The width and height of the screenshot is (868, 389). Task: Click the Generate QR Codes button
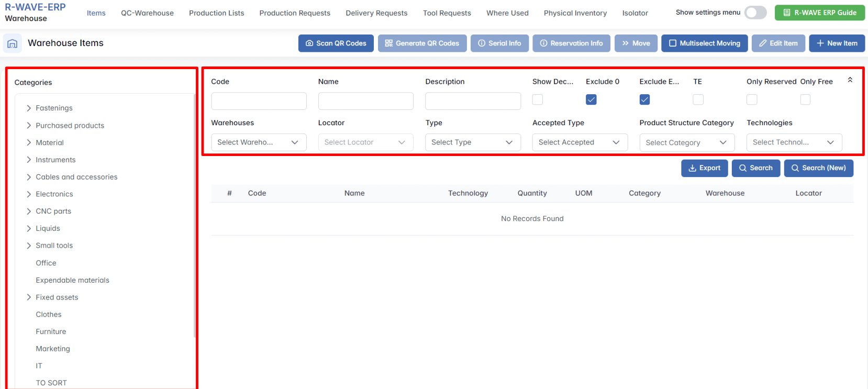[x=422, y=43]
